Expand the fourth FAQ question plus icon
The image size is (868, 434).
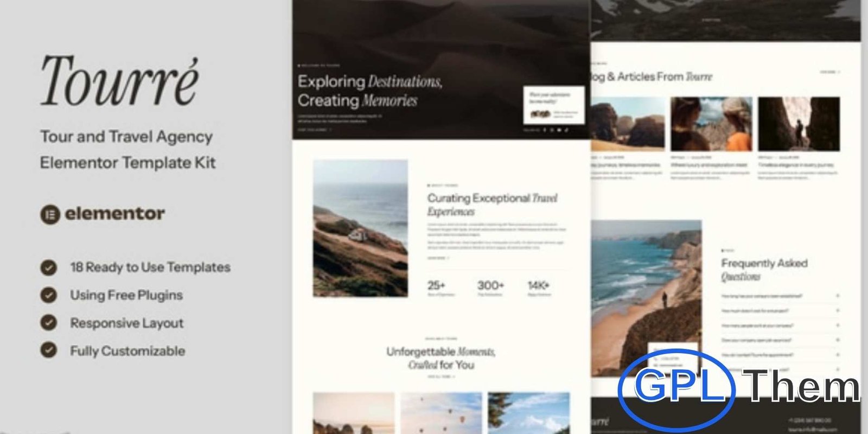point(838,340)
